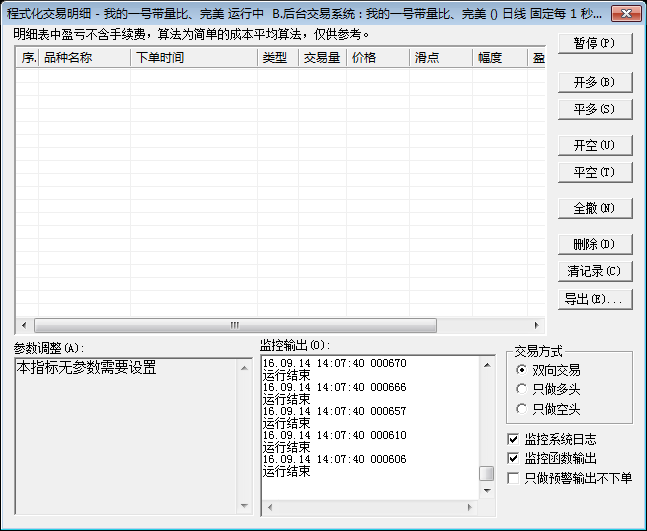Open the 导出(E)... export dialog
The height and width of the screenshot is (531, 647).
tap(594, 299)
